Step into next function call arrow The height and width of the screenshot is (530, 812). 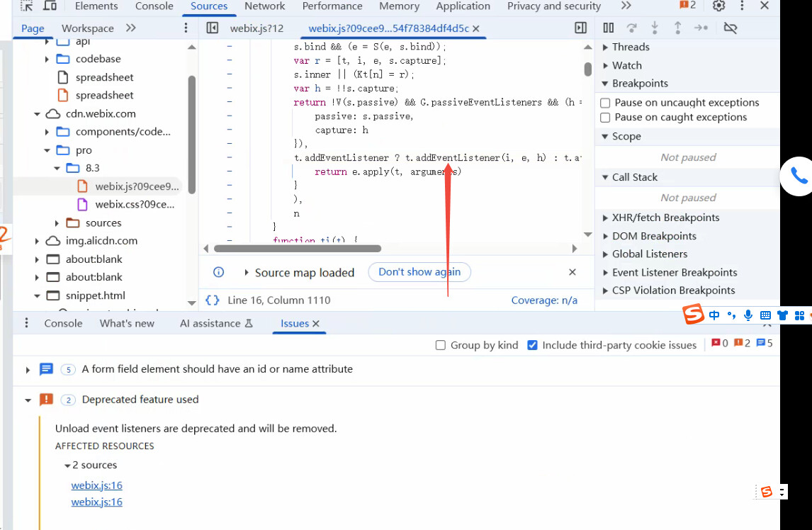pyautogui.click(x=655, y=28)
